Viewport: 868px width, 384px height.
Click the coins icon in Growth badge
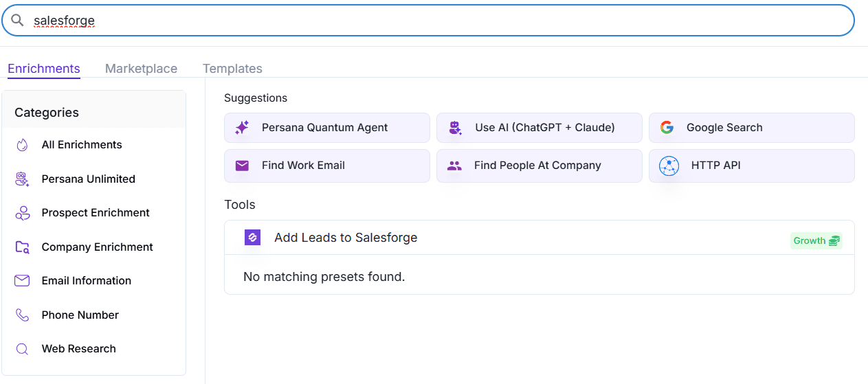834,241
